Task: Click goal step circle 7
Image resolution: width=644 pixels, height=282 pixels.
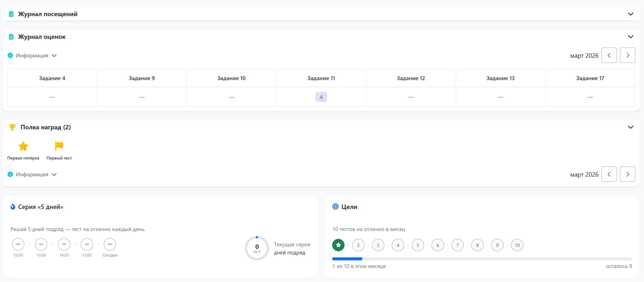Action: [458, 245]
